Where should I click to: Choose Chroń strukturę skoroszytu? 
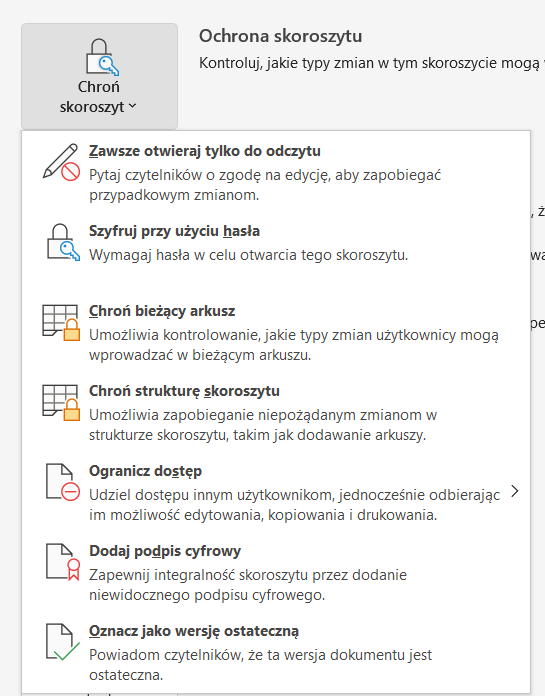pyautogui.click(x=276, y=412)
